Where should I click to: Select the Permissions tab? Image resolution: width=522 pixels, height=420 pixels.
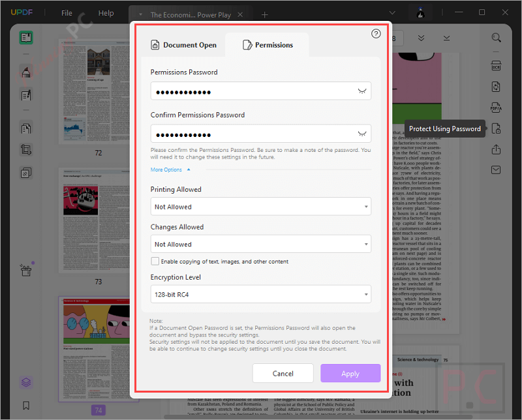tap(268, 45)
